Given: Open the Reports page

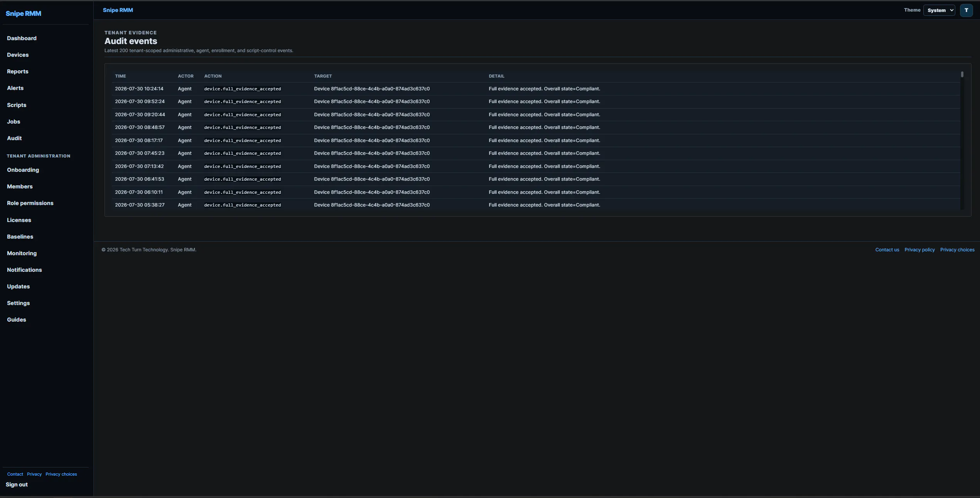Looking at the screenshot, I should (18, 71).
